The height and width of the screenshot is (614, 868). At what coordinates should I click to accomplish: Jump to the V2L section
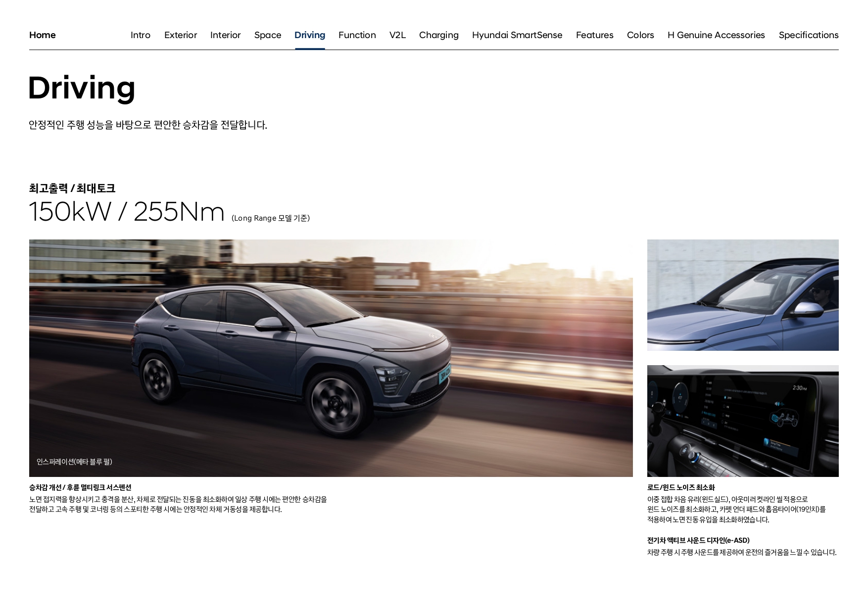point(397,35)
